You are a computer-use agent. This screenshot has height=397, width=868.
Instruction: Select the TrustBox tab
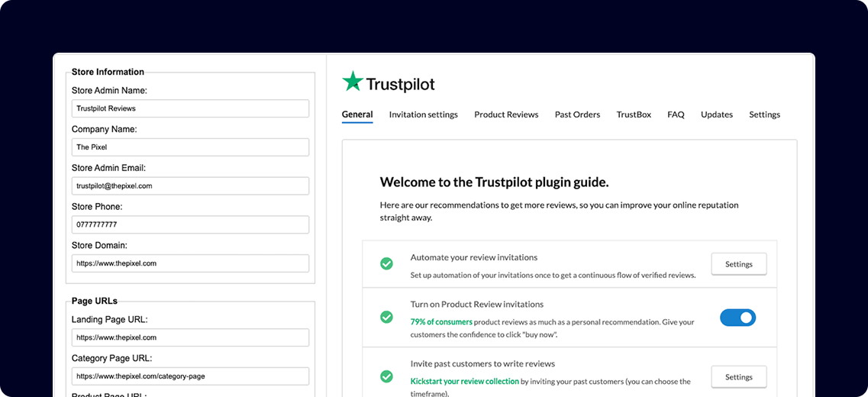point(634,115)
